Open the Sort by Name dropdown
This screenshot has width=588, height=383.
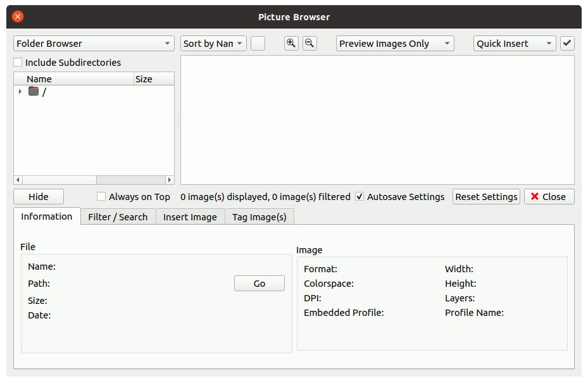[213, 44]
